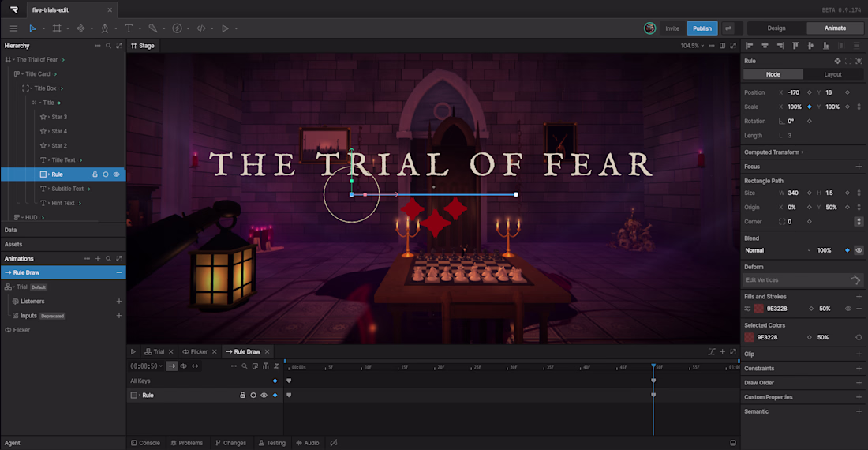Pop out the Hierarchy panel
868x450 pixels.
(x=119, y=46)
